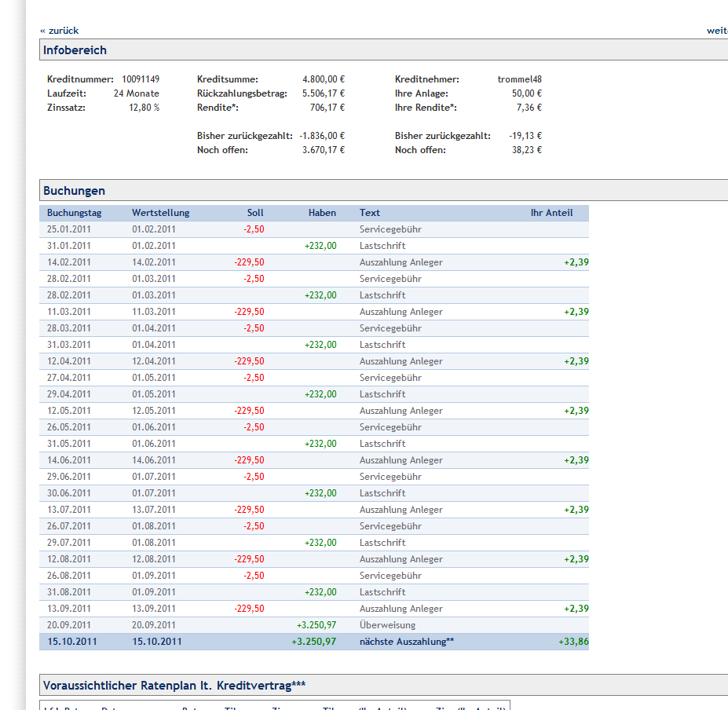728x710 pixels.
Task: Select your repaid amount -19,13 €
Action: [x=525, y=136]
